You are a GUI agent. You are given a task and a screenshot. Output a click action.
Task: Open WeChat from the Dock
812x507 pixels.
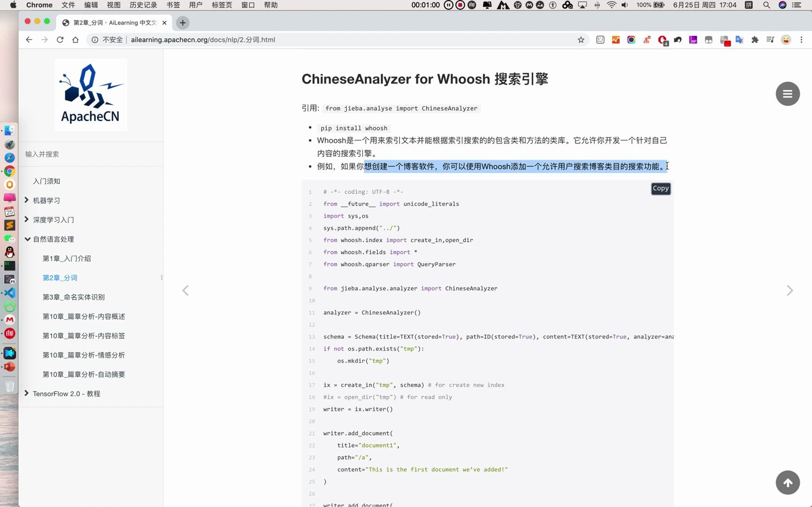pos(9,238)
